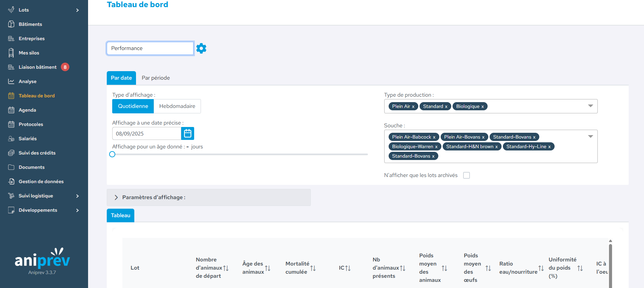Expand the Souche dropdown list
The image size is (644, 288).
click(590, 137)
